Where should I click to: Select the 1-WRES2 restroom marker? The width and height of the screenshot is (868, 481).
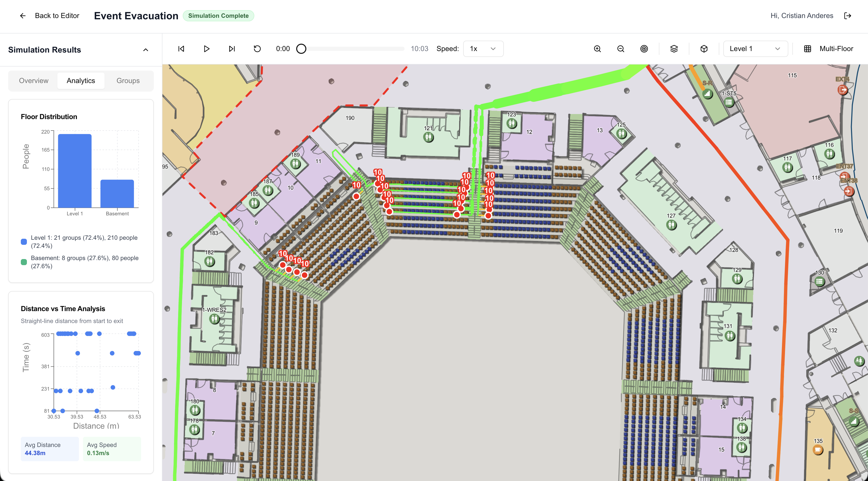[x=214, y=318]
